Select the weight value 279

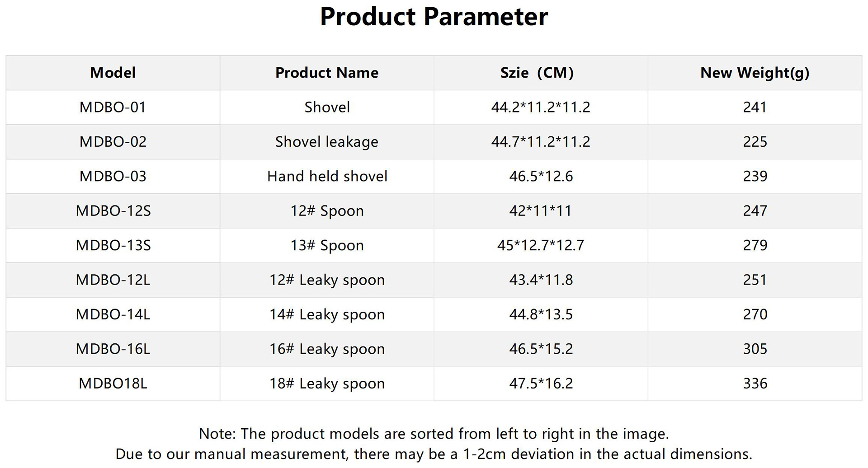point(755,245)
